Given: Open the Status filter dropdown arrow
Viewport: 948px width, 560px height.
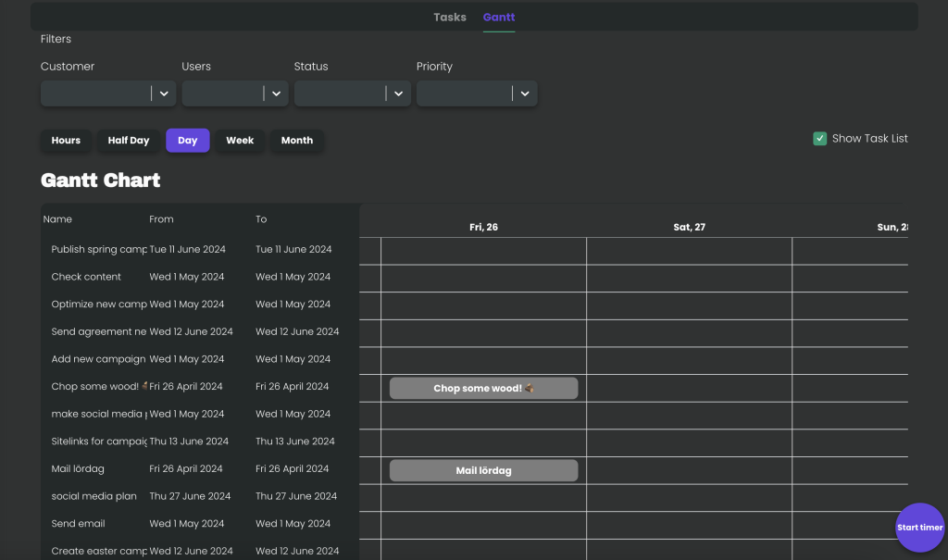Looking at the screenshot, I should [398, 93].
